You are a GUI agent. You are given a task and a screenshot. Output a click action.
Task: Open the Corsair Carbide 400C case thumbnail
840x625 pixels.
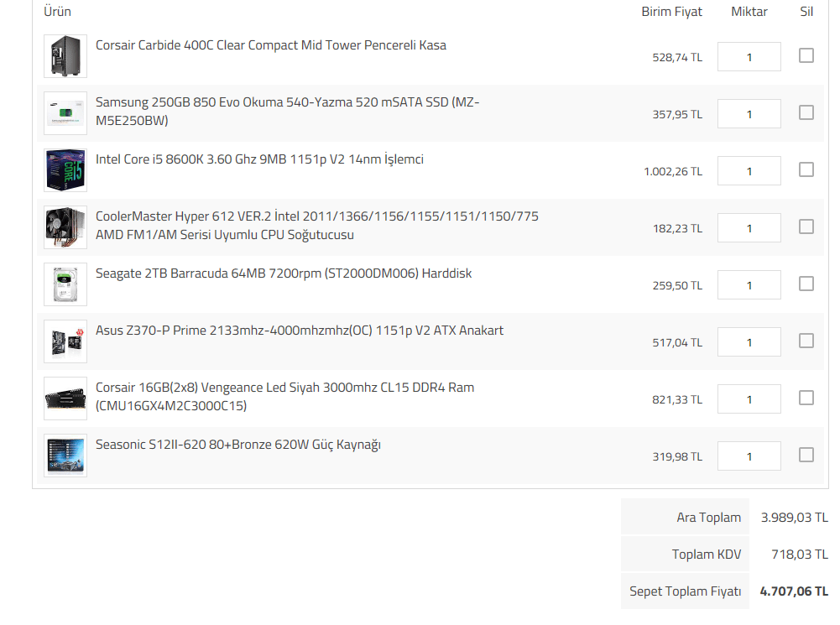coord(65,56)
